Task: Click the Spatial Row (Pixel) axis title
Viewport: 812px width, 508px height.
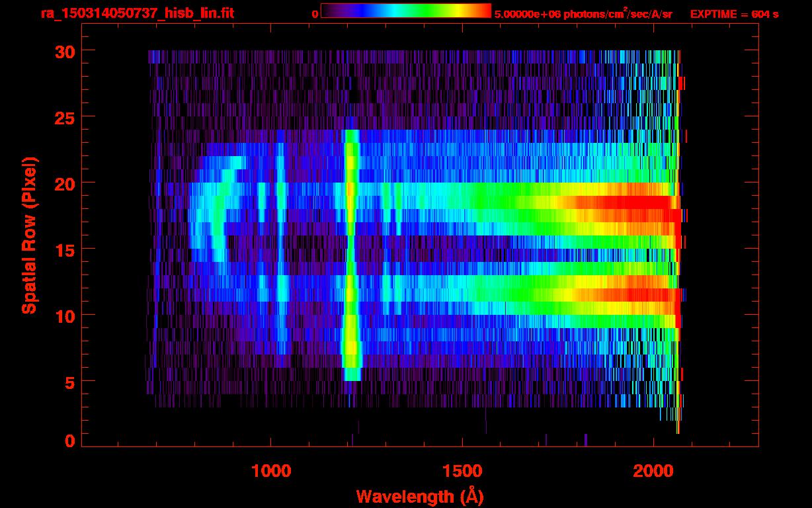Action: [28, 235]
